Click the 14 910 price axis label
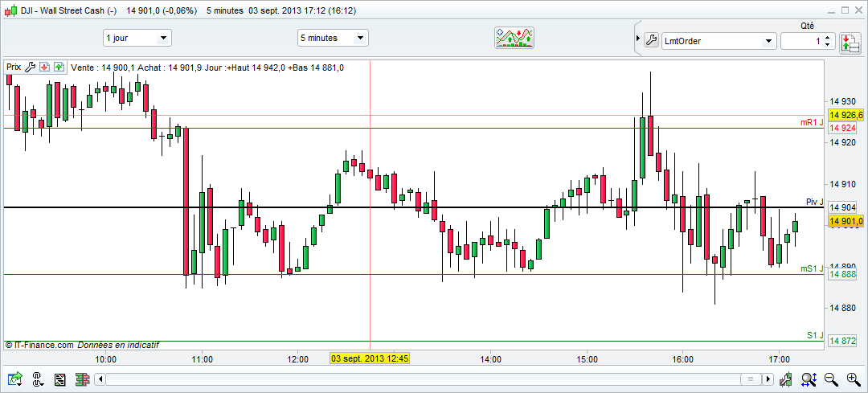The width and height of the screenshot is (868, 393). click(x=842, y=184)
